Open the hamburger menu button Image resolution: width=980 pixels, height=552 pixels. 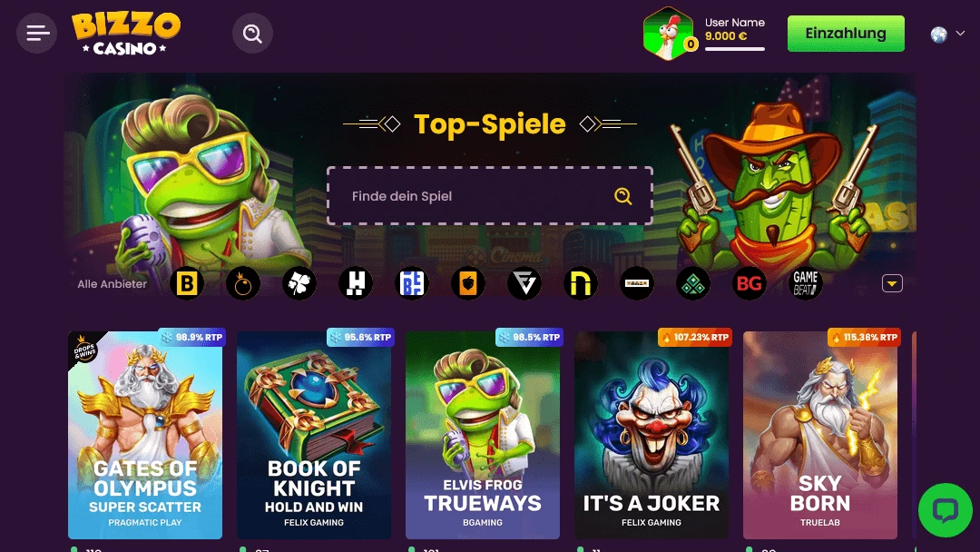(x=37, y=33)
